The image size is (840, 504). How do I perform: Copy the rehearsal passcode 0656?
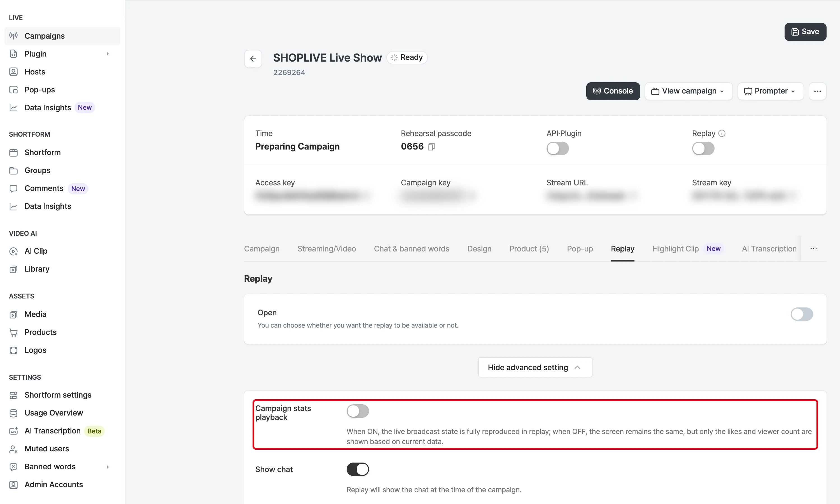coord(431,147)
